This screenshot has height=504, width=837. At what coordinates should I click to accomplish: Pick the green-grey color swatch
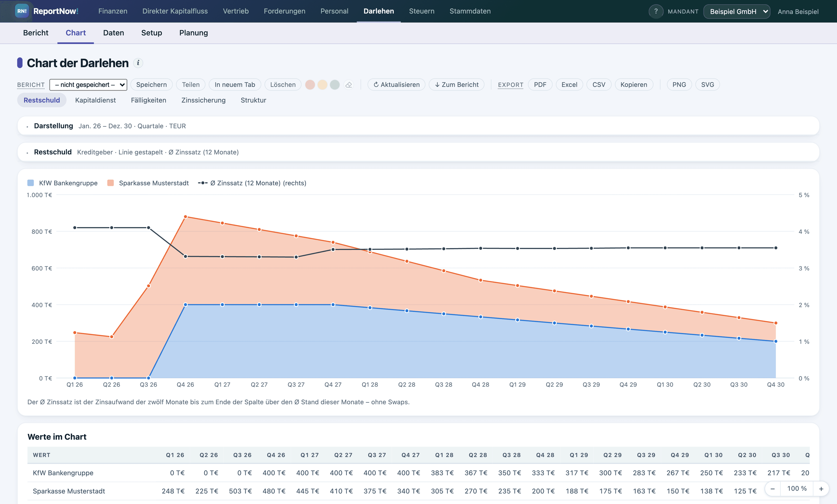tap(335, 85)
